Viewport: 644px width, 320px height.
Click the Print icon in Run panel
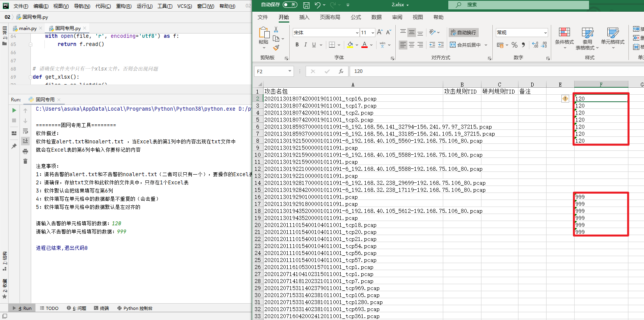[25, 151]
